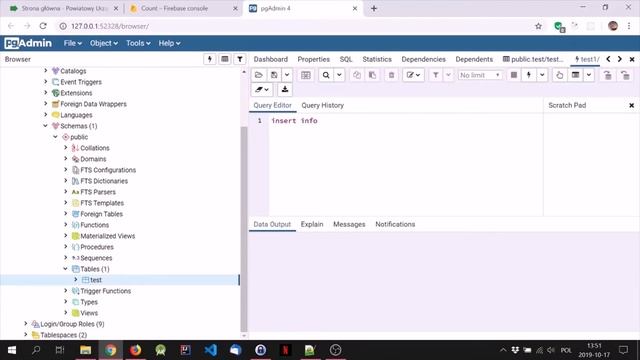Image resolution: width=640 pixels, height=360 pixels.
Task: Switch to the public.test/test tab
Action: 533,59
